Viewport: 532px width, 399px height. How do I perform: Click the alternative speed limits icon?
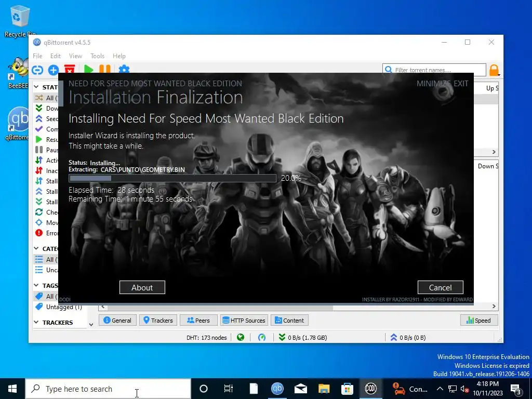262,337
